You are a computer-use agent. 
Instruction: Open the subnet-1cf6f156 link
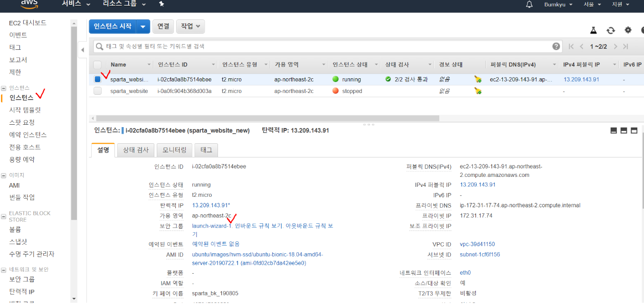[480, 255]
